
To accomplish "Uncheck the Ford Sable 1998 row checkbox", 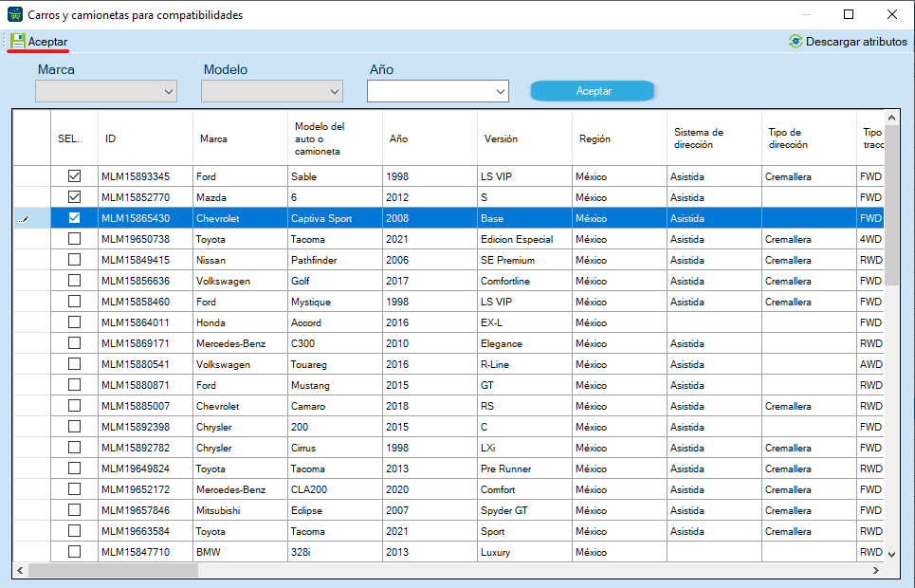I will tap(74, 175).
